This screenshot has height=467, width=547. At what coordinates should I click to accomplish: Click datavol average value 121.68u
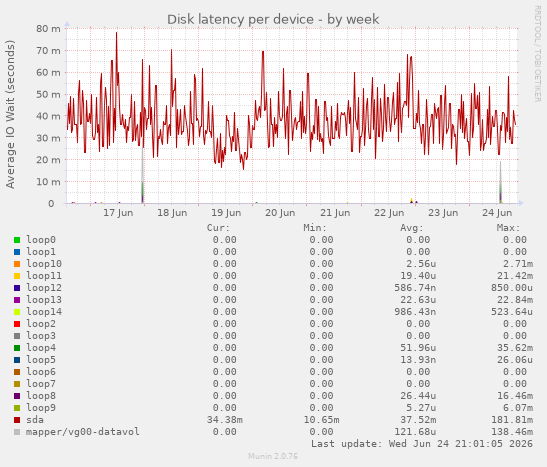click(415, 432)
